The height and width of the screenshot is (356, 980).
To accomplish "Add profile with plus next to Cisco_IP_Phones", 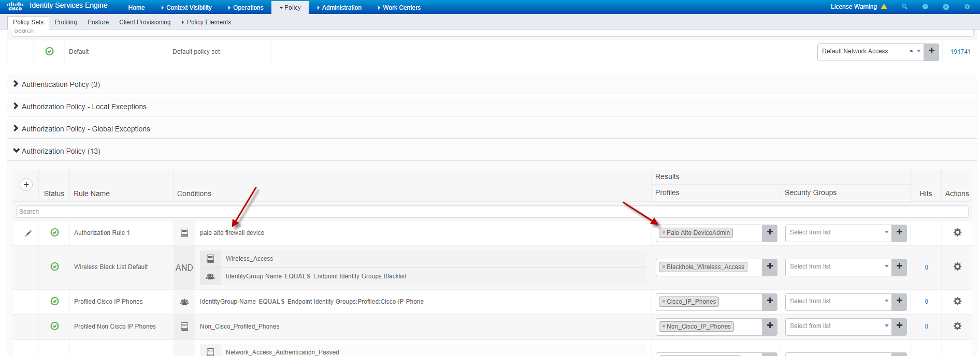I will click(770, 301).
